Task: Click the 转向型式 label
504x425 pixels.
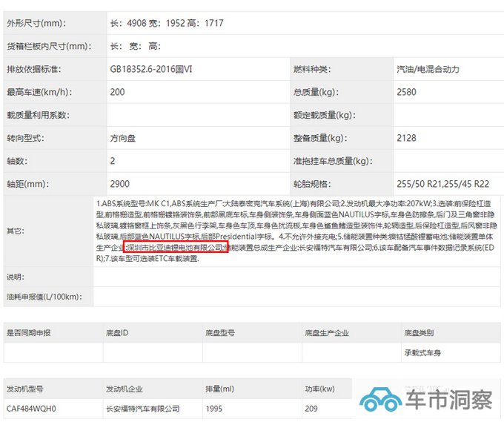Action: (x=25, y=139)
